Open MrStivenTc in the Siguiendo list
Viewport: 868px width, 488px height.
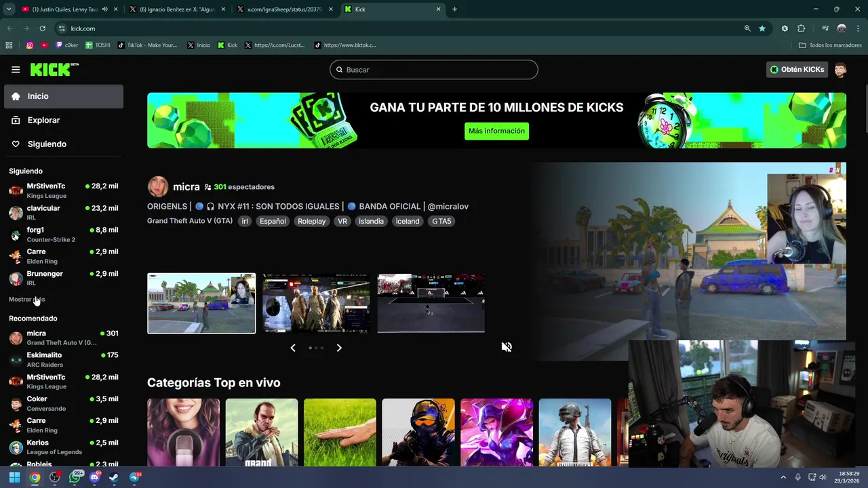point(64,190)
